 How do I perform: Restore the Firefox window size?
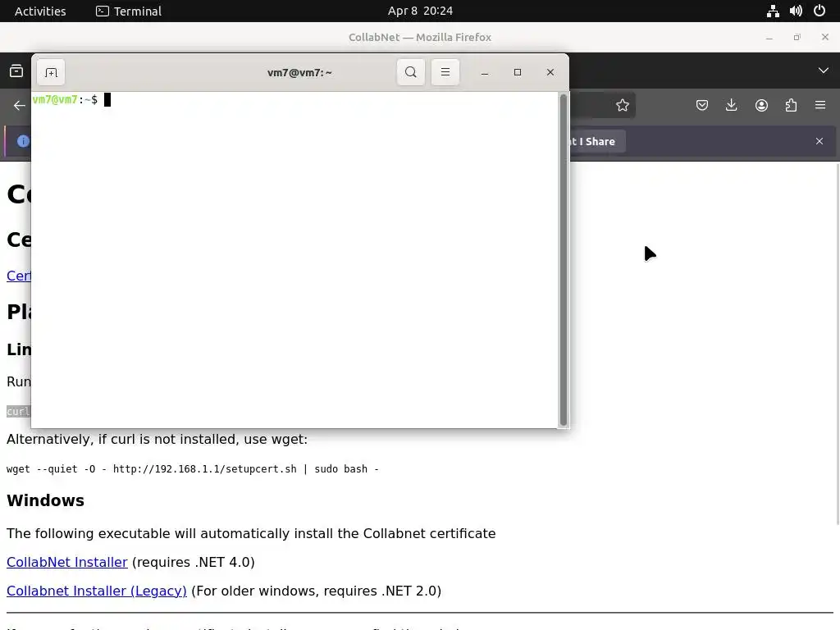[797, 38]
